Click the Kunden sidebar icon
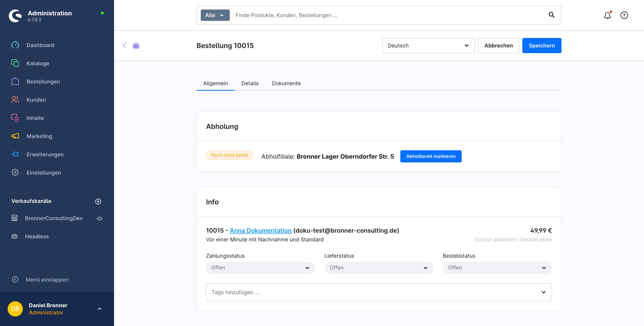 [x=15, y=100]
